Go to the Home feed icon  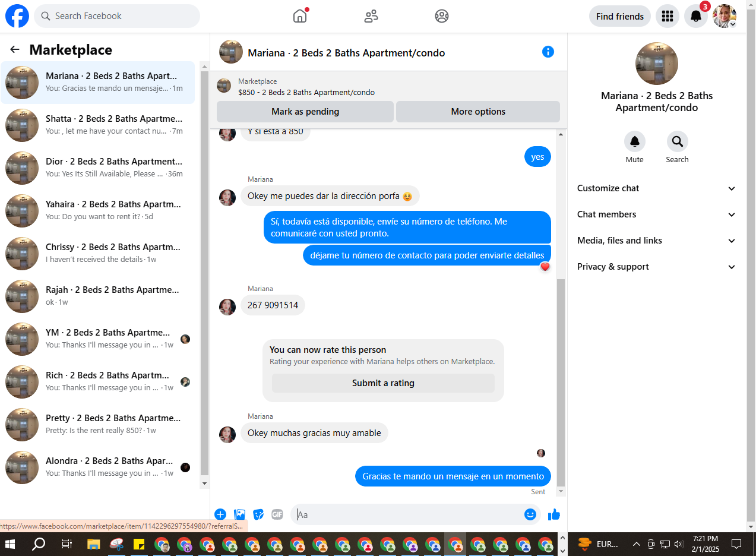click(x=300, y=16)
